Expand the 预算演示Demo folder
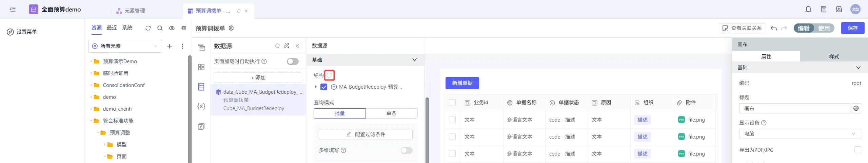Screen dimensions: 868x163 [91, 61]
